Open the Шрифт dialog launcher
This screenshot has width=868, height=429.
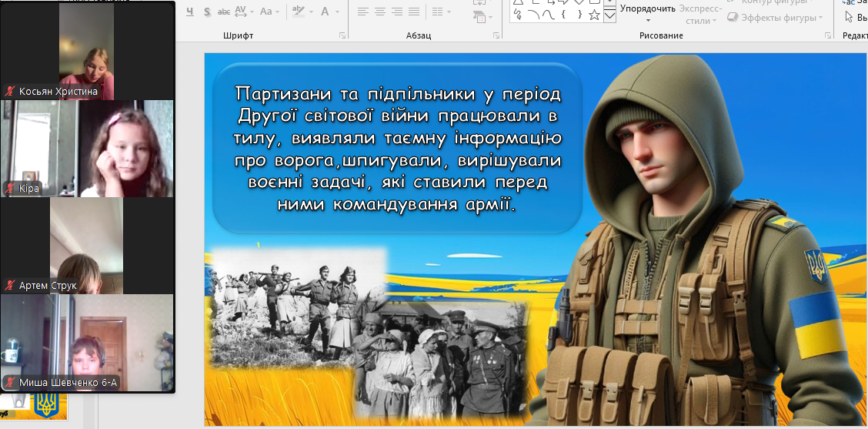(x=342, y=36)
